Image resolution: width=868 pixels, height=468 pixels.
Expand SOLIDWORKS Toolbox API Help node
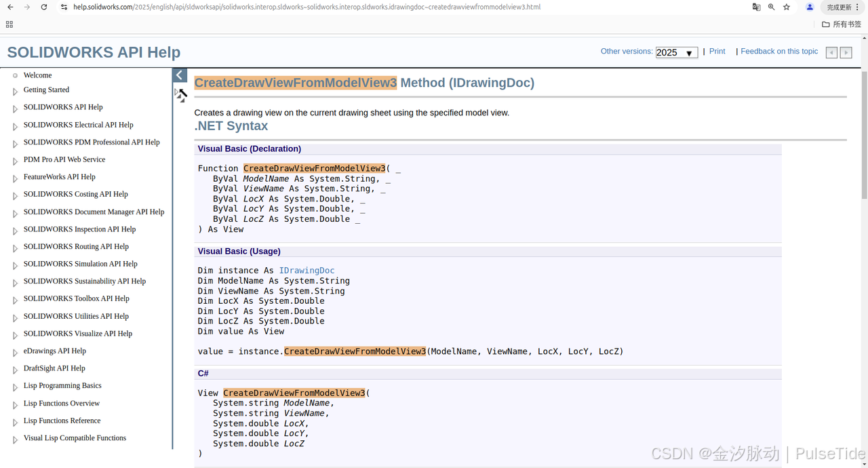15,300
